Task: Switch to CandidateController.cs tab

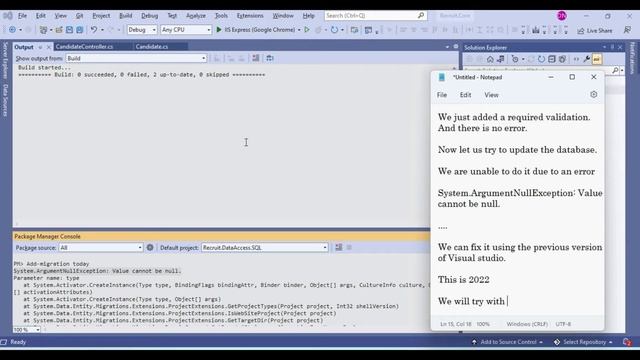Action: coord(84,47)
